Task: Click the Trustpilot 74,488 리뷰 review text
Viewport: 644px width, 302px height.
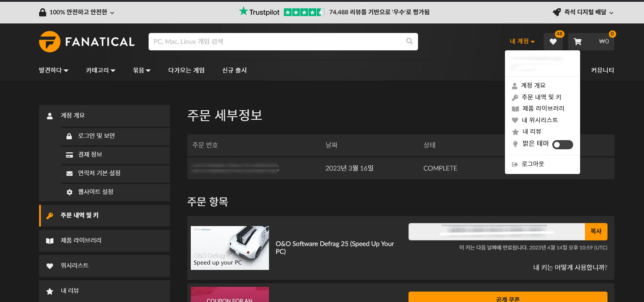Action: 379,12
